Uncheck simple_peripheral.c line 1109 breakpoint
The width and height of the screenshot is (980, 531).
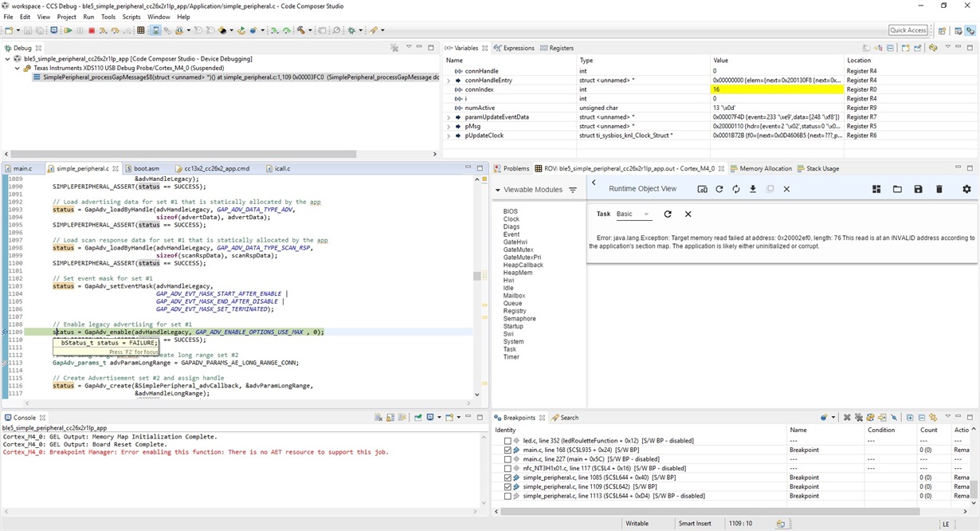point(508,486)
